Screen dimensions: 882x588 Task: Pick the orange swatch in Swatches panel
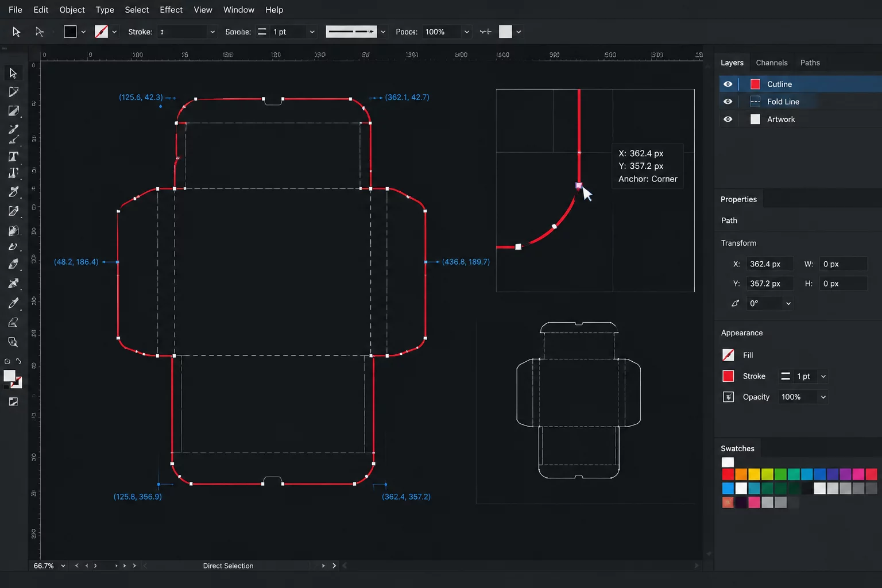[x=741, y=474]
